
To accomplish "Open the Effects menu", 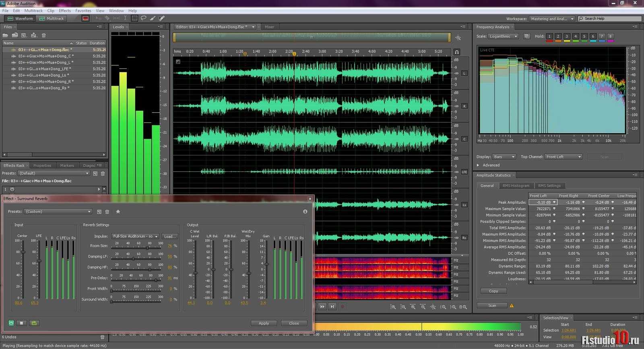I will (64, 11).
